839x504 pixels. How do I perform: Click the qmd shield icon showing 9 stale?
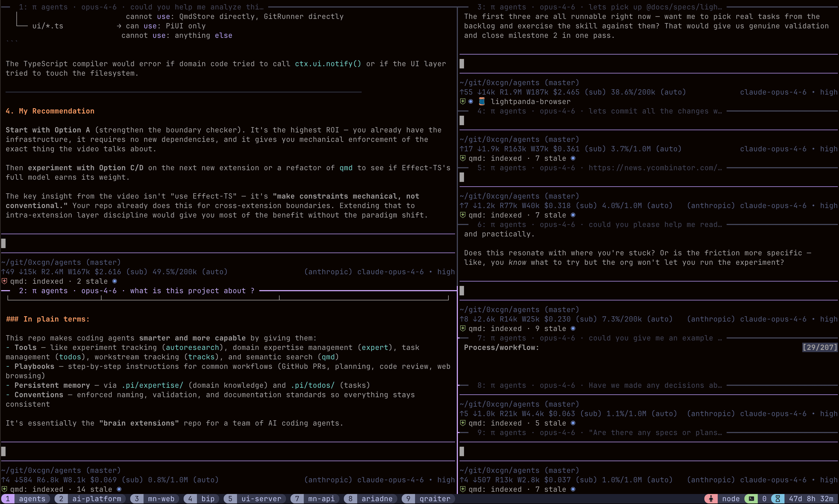[463, 328]
